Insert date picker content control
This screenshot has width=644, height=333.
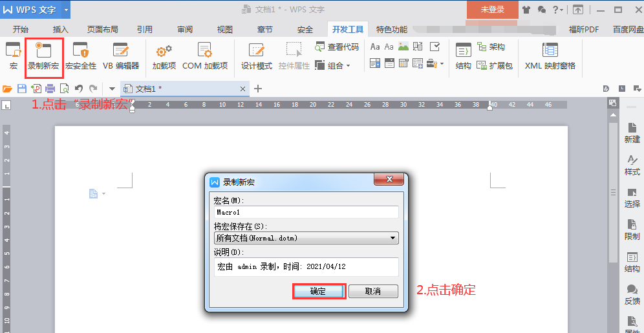click(x=403, y=63)
